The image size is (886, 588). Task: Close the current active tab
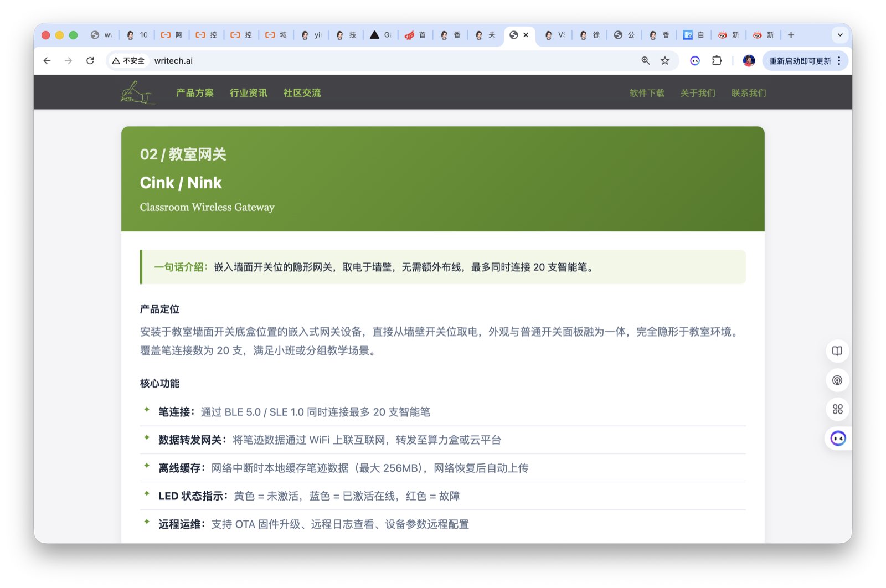526,35
